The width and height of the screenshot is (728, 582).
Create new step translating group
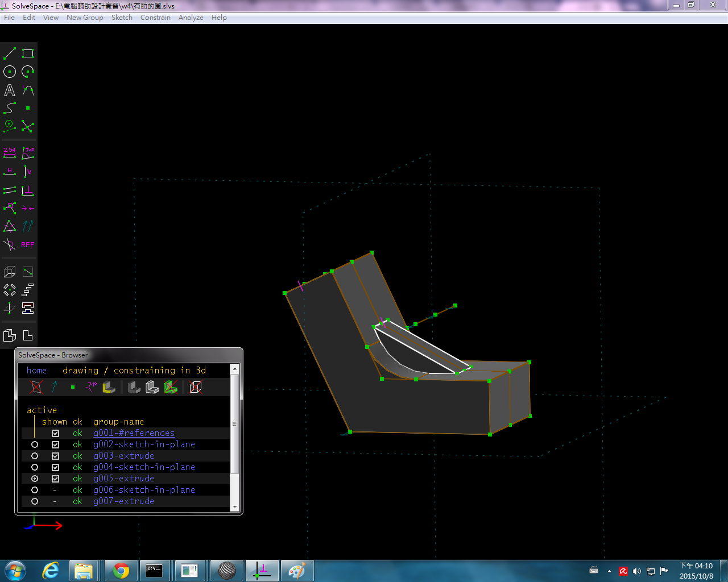pos(28,290)
